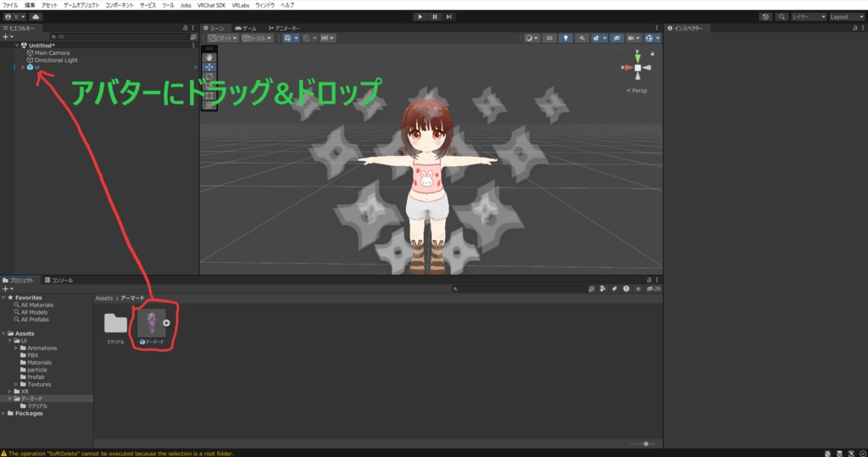
Task: Adjust the Project icon size slider
Action: 643,443
